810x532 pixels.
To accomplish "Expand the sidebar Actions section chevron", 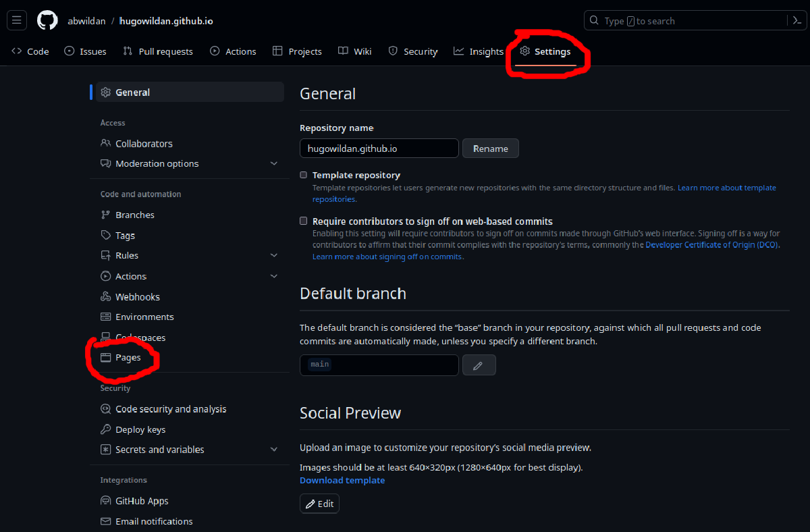I will pos(274,276).
